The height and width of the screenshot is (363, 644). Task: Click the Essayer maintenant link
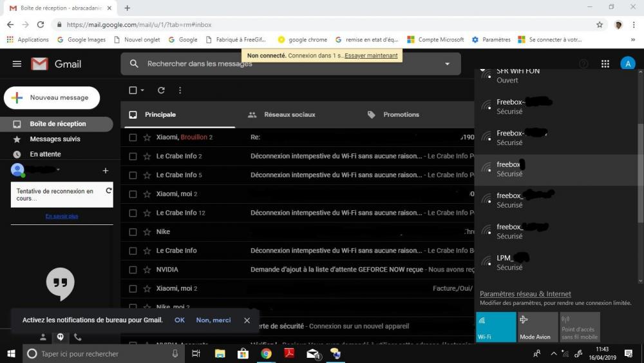[x=371, y=55]
